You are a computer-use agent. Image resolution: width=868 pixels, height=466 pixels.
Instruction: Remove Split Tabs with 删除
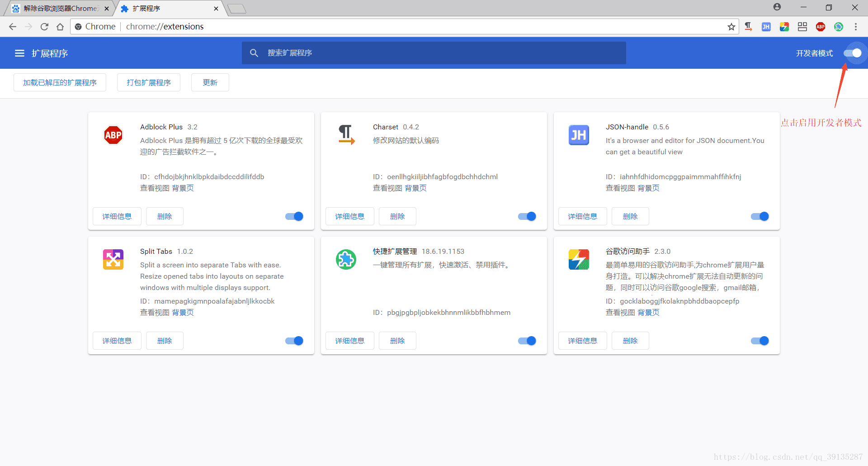point(165,341)
